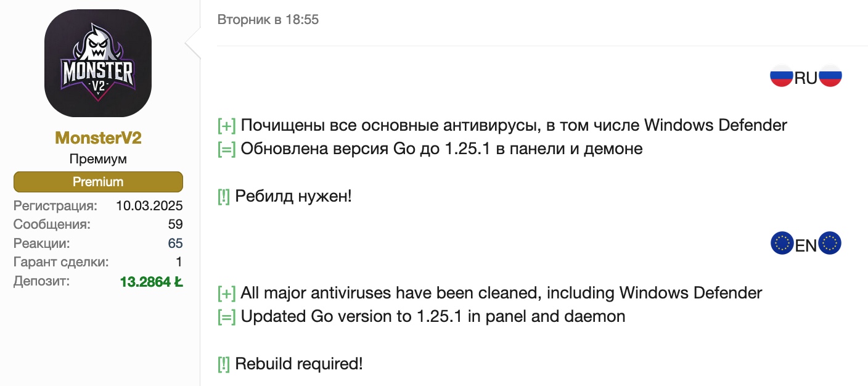Image resolution: width=868 pixels, height=386 pixels.
Task: Click the Russian flag left of RU
Action: tap(781, 78)
